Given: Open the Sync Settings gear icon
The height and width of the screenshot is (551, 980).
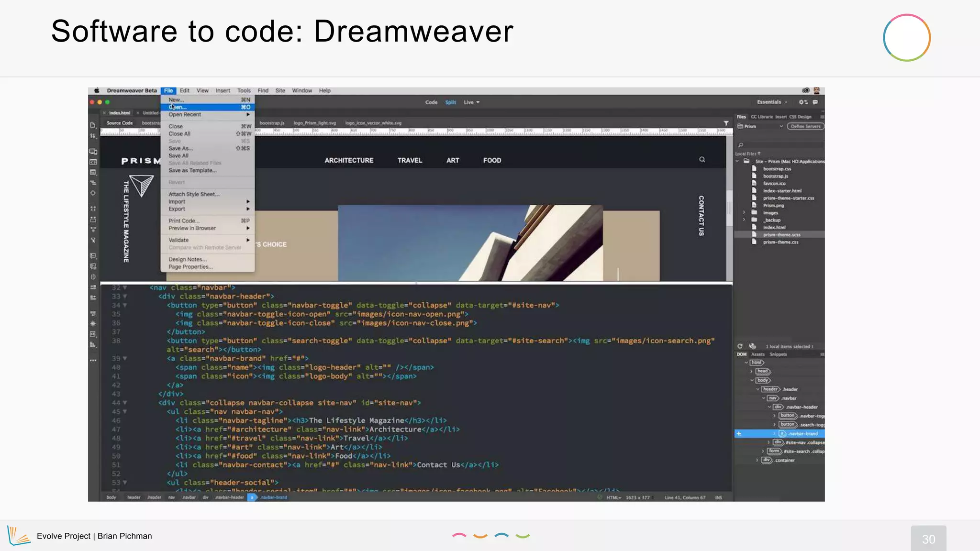Looking at the screenshot, I should click(803, 102).
